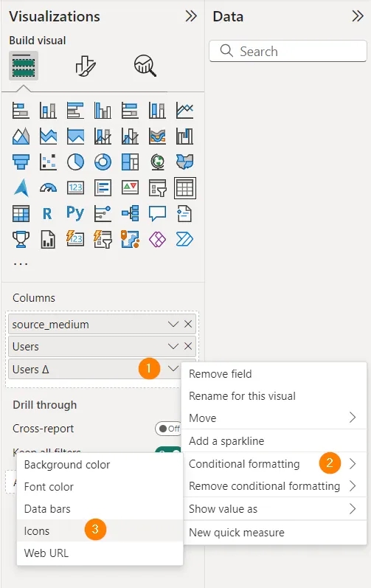Choose the donut chart visualization
The height and width of the screenshot is (588, 371).
[x=103, y=162]
